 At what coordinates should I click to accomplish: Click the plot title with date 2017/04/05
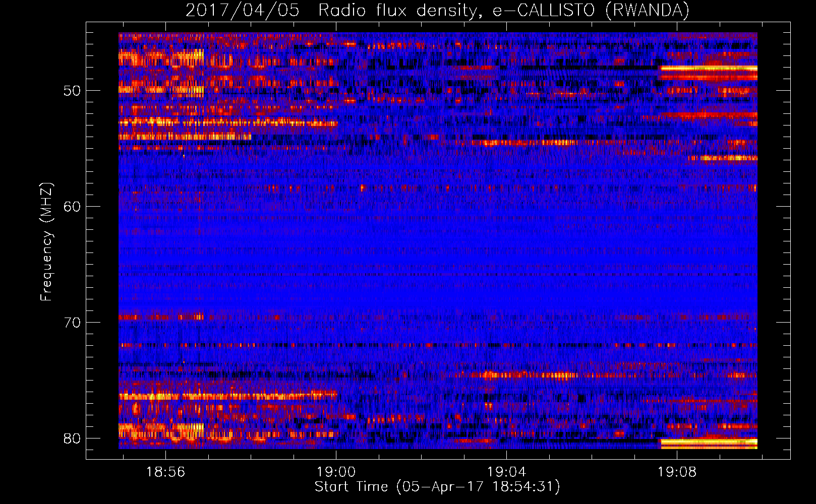(437, 11)
